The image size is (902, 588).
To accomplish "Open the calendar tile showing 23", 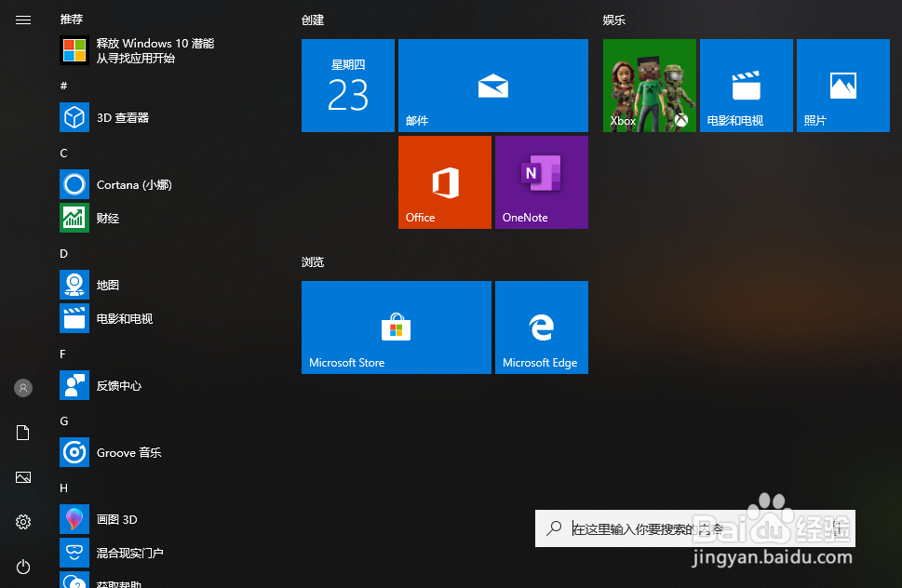I will click(x=348, y=86).
